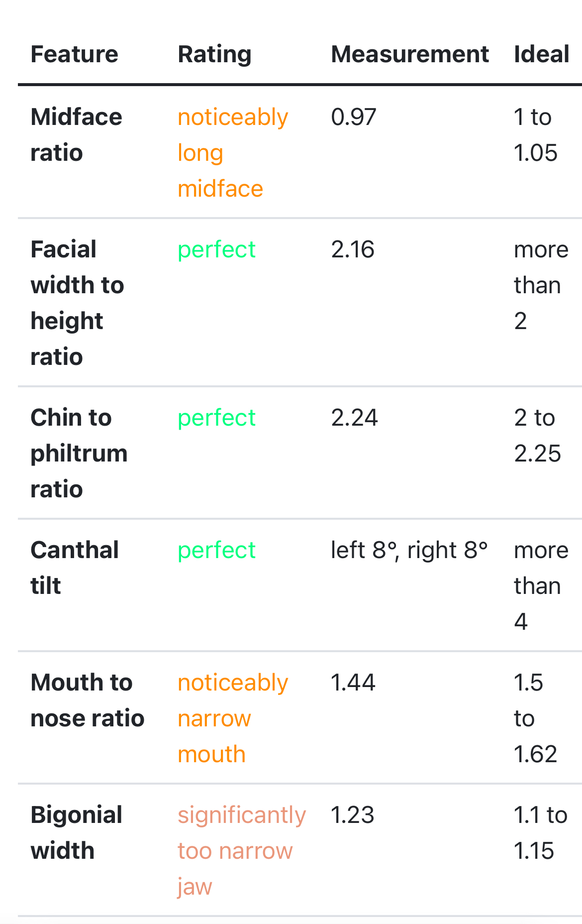Select the Bigonial width feature label
The width and height of the screenshot is (582, 924).
tap(76, 832)
